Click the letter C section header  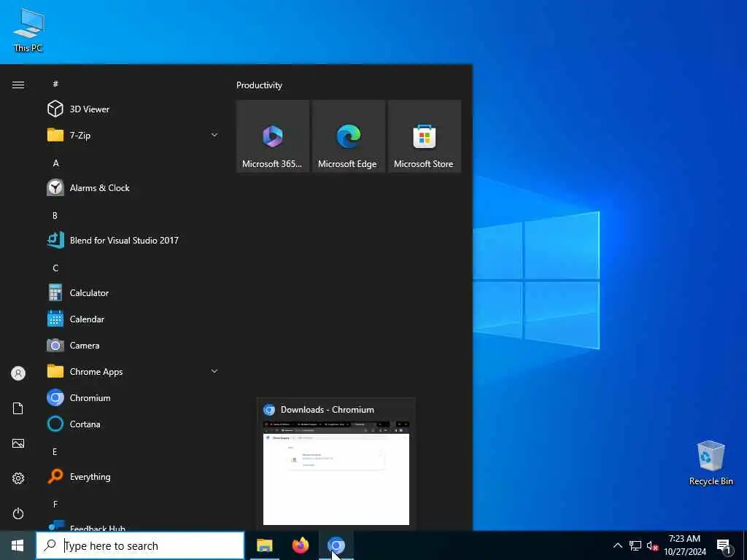click(55, 268)
